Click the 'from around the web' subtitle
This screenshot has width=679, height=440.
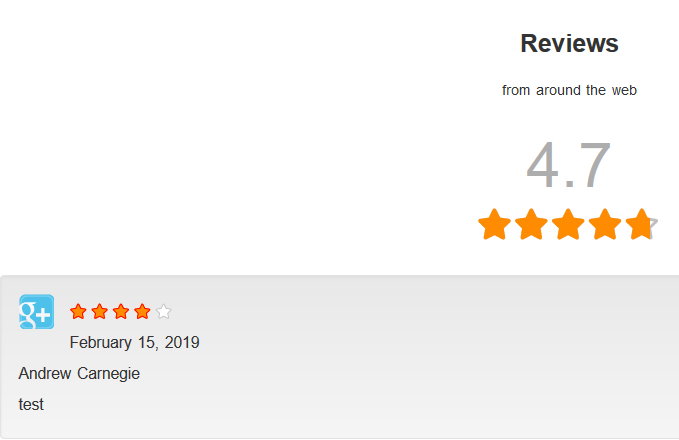[x=569, y=90]
